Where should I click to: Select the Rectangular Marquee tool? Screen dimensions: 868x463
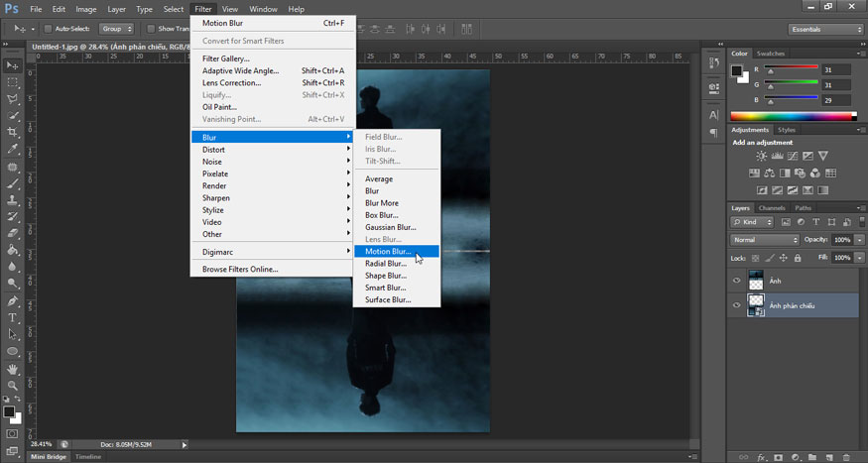12,82
